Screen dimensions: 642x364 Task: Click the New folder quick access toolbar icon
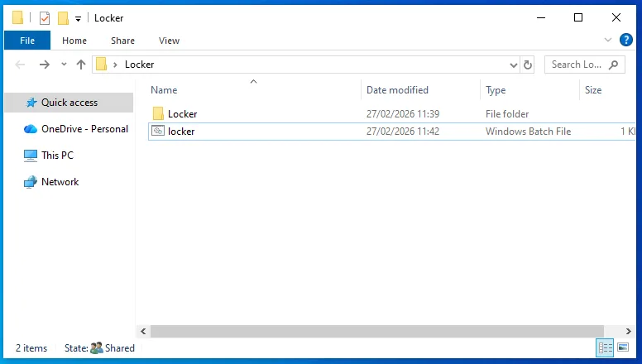63,18
